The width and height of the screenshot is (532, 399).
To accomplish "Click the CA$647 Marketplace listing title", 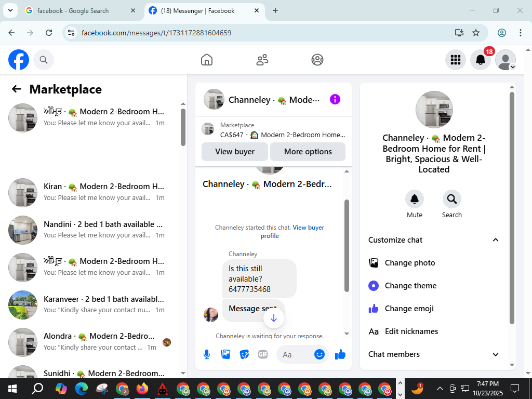I will pyautogui.click(x=283, y=135).
